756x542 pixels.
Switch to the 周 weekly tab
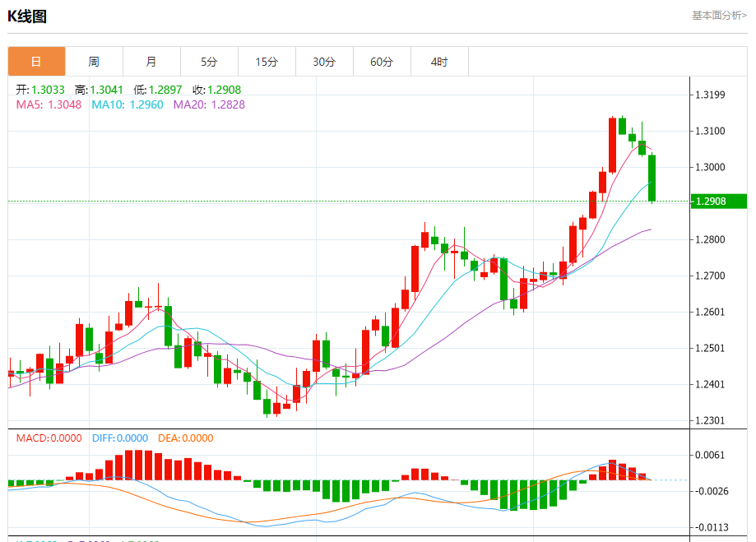(x=94, y=62)
